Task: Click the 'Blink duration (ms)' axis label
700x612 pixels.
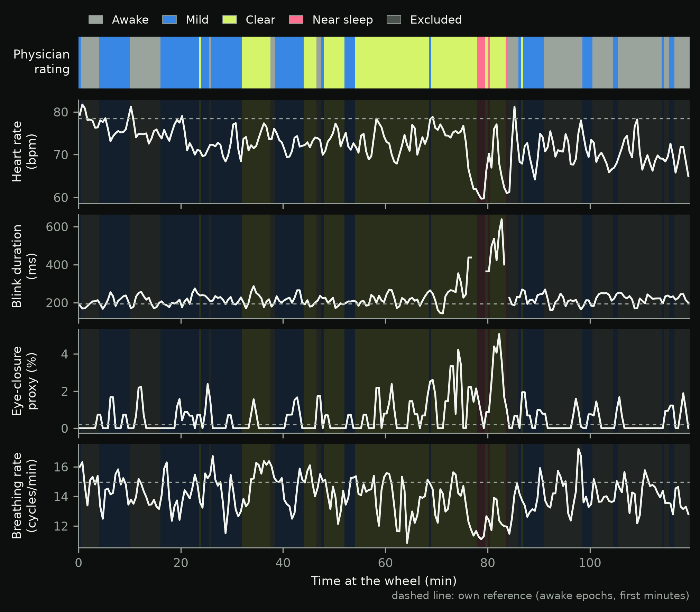Action: 24,266
